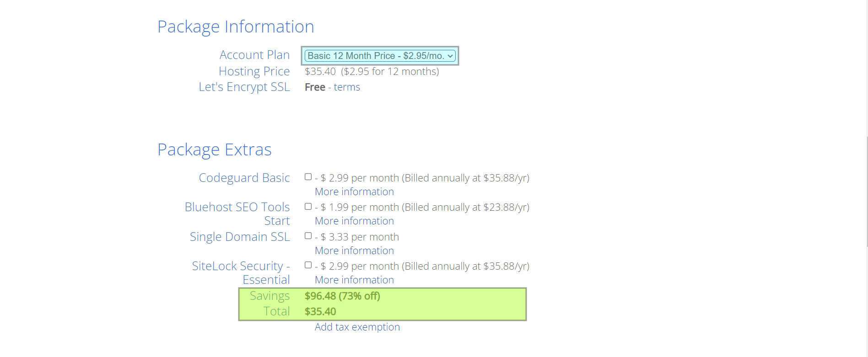Open Let's Encrypt SSL terms link
Screen dimensions: 868x357
point(347,87)
